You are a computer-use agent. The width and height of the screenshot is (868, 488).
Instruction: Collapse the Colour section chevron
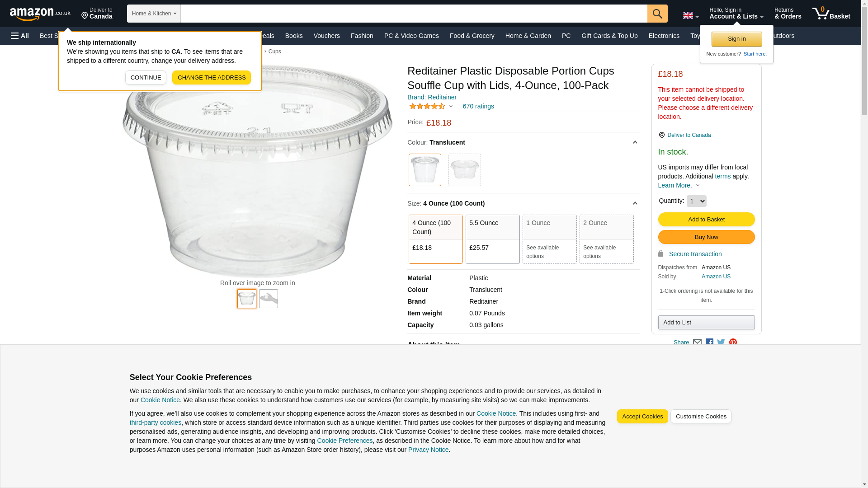point(635,142)
